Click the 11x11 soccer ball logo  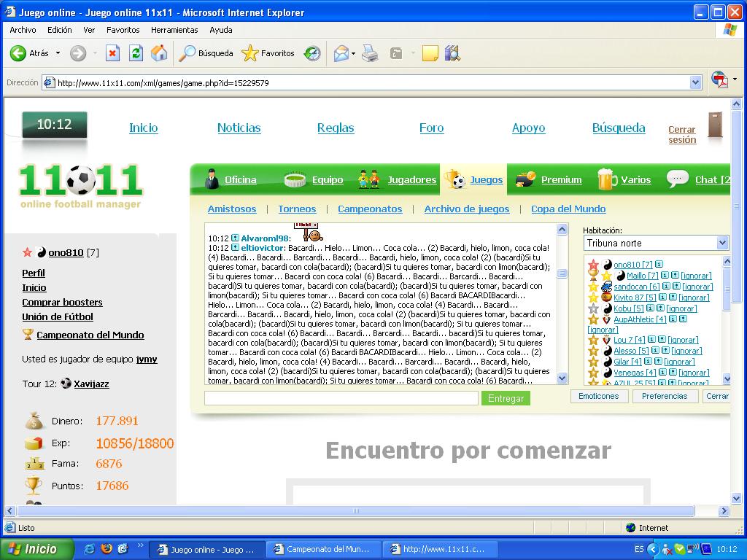point(80,180)
